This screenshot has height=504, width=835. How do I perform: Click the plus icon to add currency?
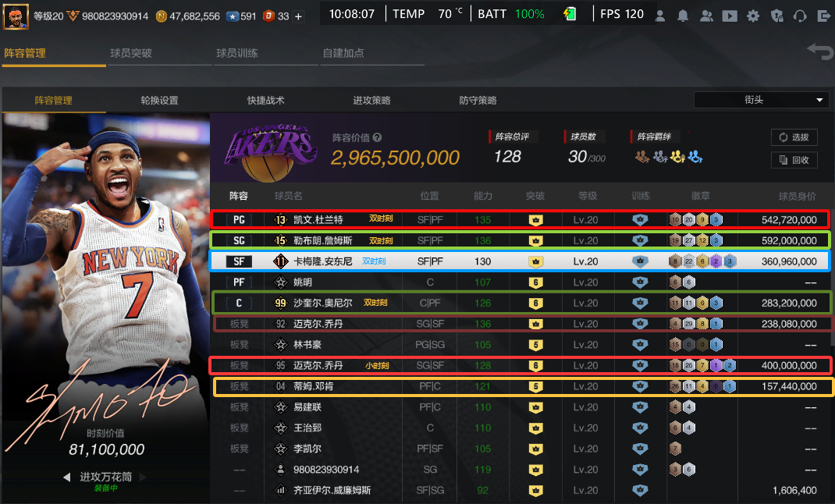pyautogui.click(x=298, y=16)
